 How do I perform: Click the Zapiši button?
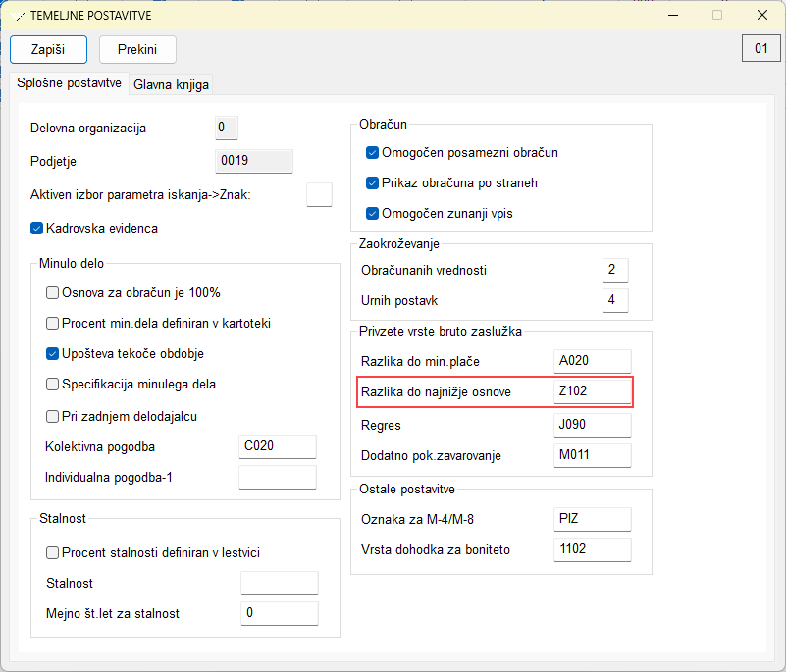[x=49, y=50]
